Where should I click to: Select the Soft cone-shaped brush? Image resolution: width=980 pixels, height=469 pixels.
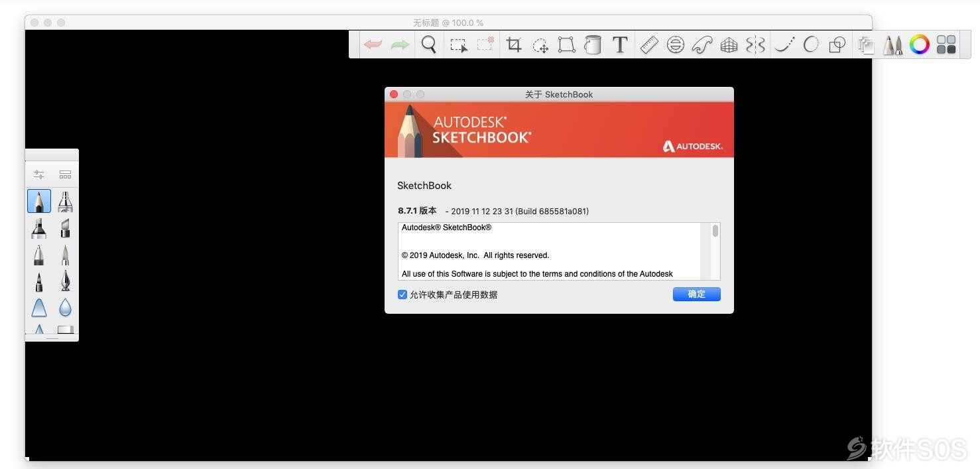coord(39,308)
